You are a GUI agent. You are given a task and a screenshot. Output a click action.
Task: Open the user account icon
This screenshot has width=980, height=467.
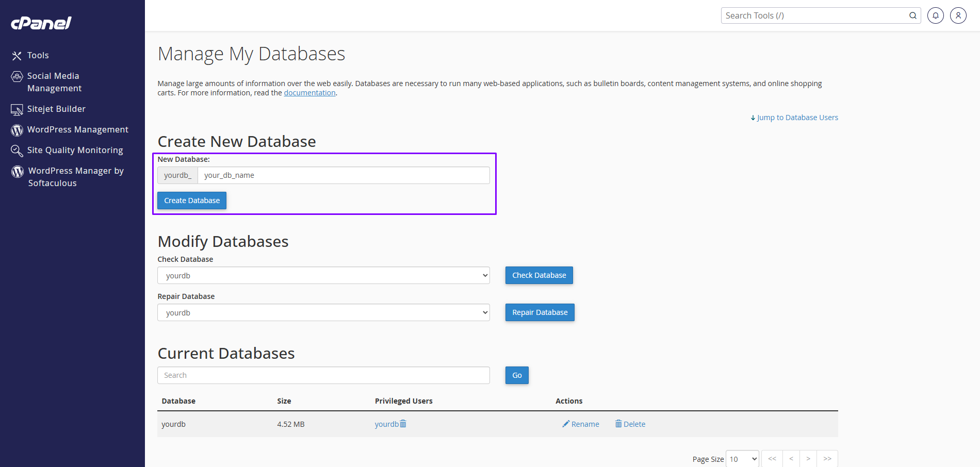pos(958,15)
